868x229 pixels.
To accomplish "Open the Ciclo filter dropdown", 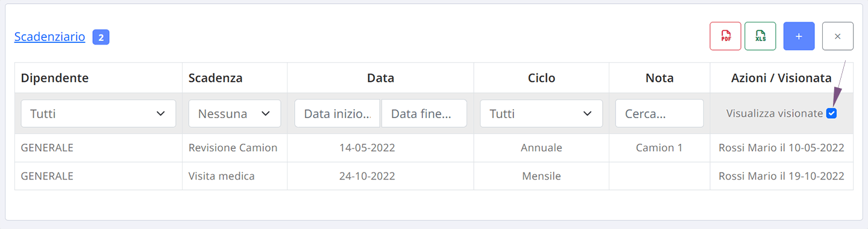I will click(541, 113).
